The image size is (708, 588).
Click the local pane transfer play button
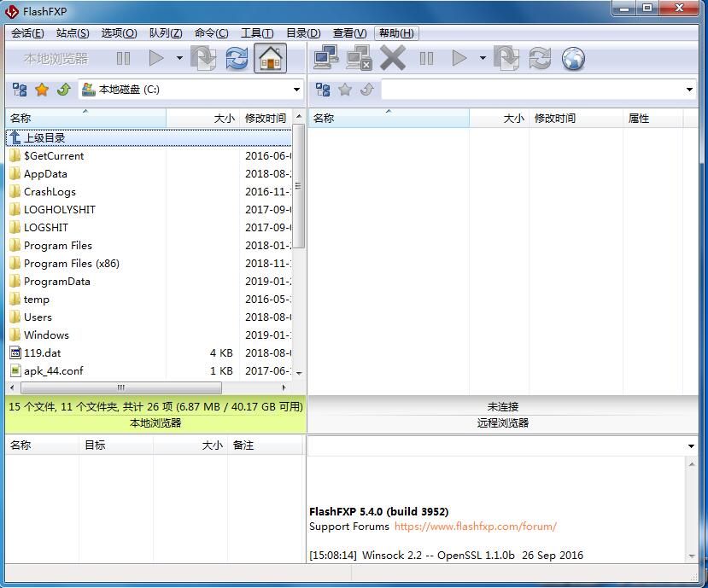click(156, 58)
